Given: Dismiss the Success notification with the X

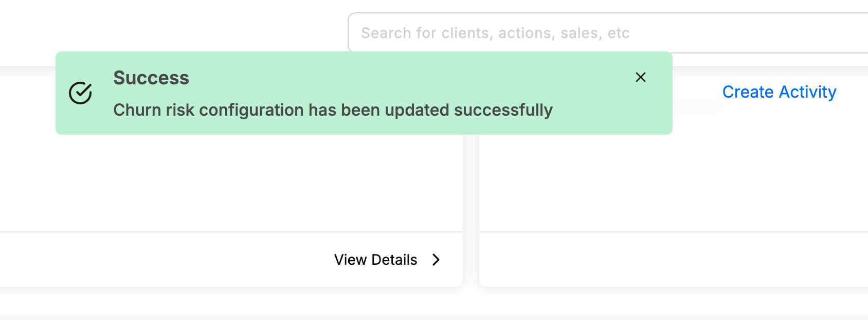Looking at the screenshot, I should 640,77.
